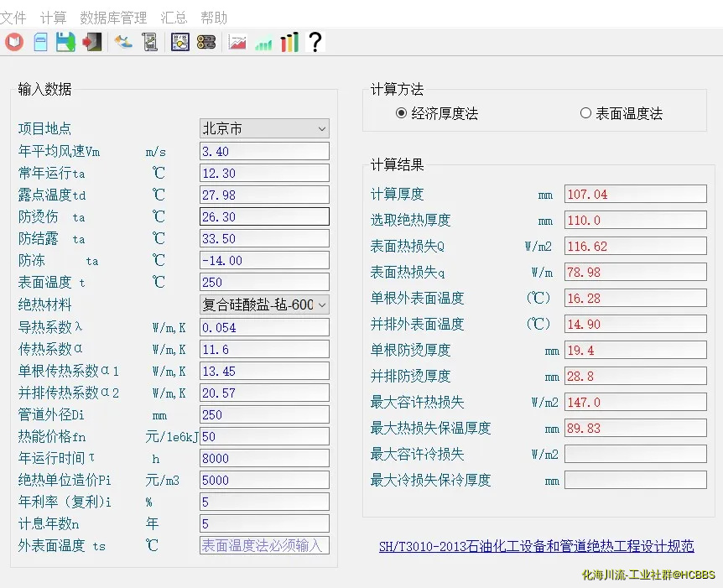Click the light-blue new document icon
Viewport: 723px width, 588px height.
pyautogui.click(x=40, y=43)
